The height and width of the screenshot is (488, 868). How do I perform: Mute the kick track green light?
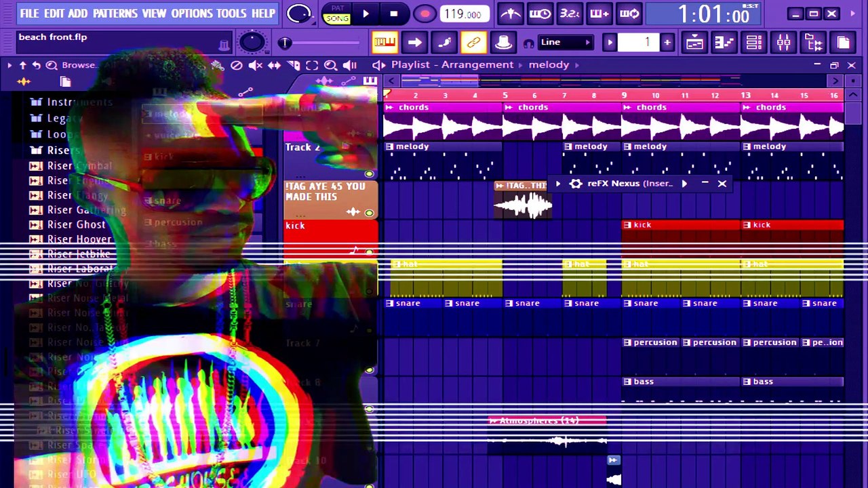[370, 252]
